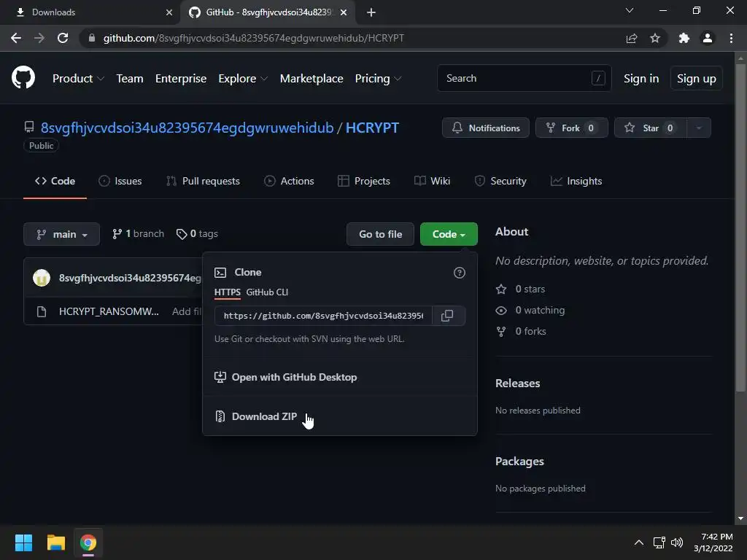Viewport: 747px width, 560px height.
Task: Open volume control tray icon
Action: point(676,542)
